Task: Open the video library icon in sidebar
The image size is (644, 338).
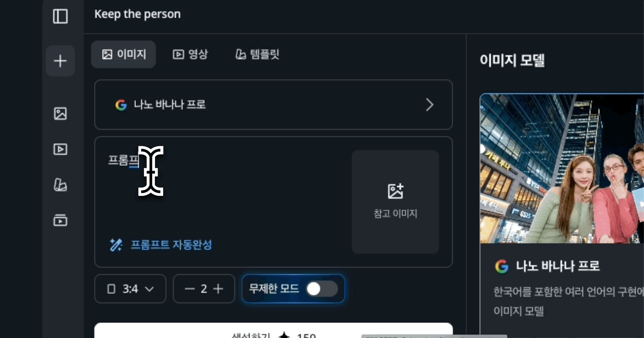Action: coord(60,220)
